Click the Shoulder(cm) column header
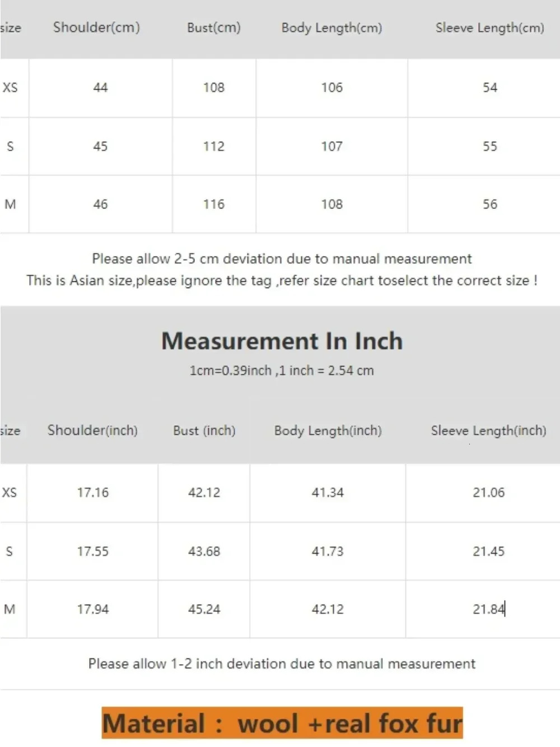 coord(96,27)
